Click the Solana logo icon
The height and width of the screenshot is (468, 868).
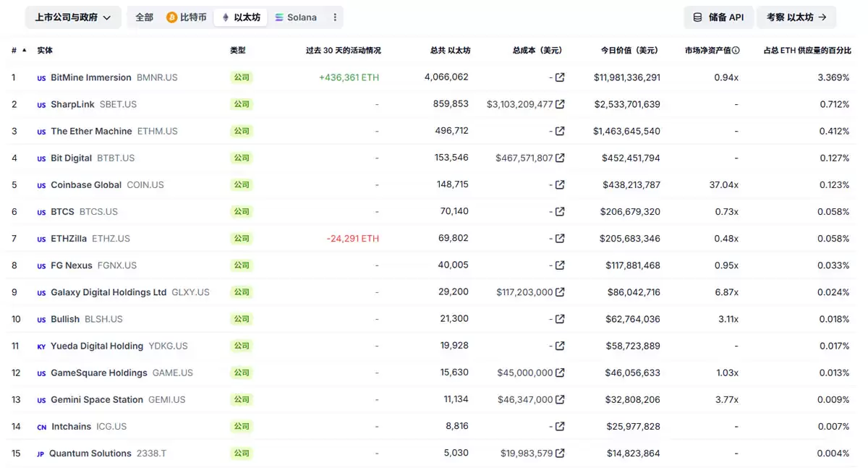pos(280,17)
